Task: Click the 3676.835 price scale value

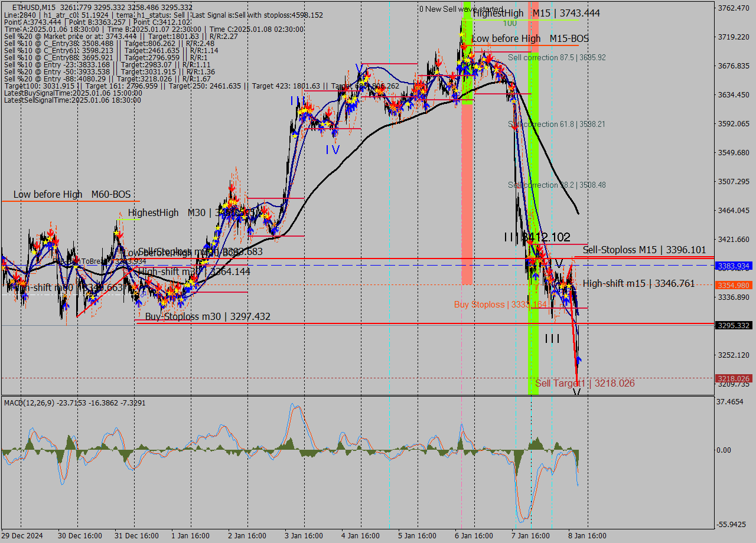Action: (x=733, y=66)
